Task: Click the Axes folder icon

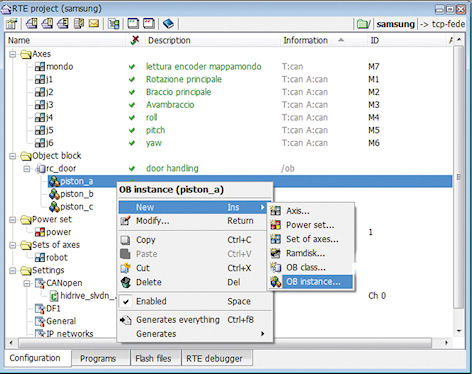Action: 26,54
